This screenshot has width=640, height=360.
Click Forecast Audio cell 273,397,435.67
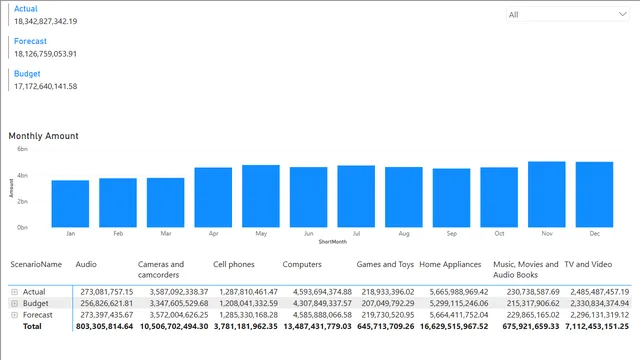pyautogui.click(x=107, y=315)
